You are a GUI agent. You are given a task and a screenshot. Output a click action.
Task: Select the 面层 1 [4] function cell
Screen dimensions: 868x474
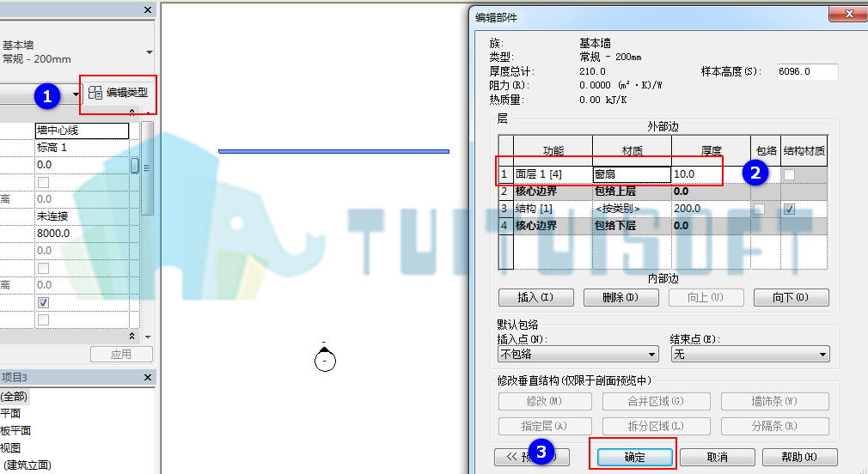coord(553,174)
